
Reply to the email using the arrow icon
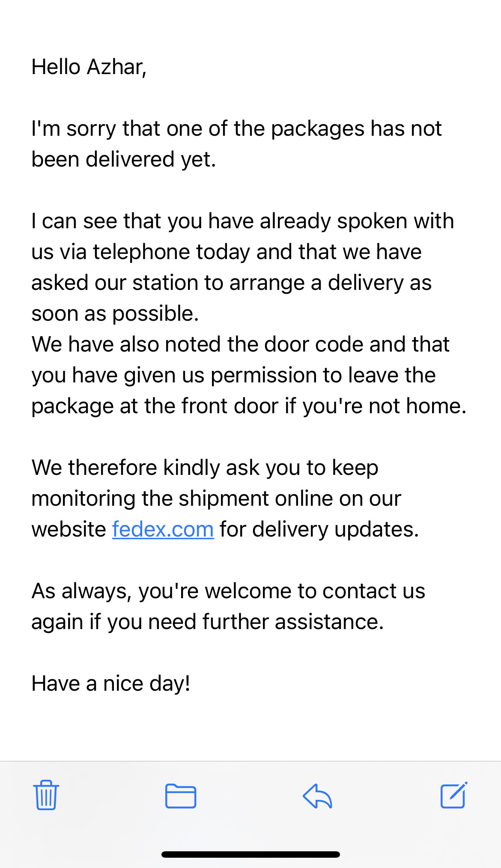click(x=317, y=796)
